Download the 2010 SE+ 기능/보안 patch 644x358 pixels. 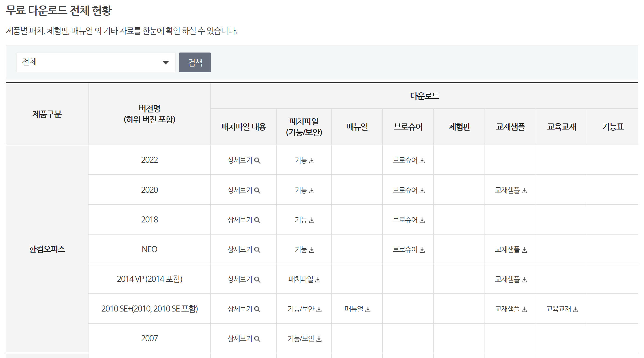tap(304, 309)
